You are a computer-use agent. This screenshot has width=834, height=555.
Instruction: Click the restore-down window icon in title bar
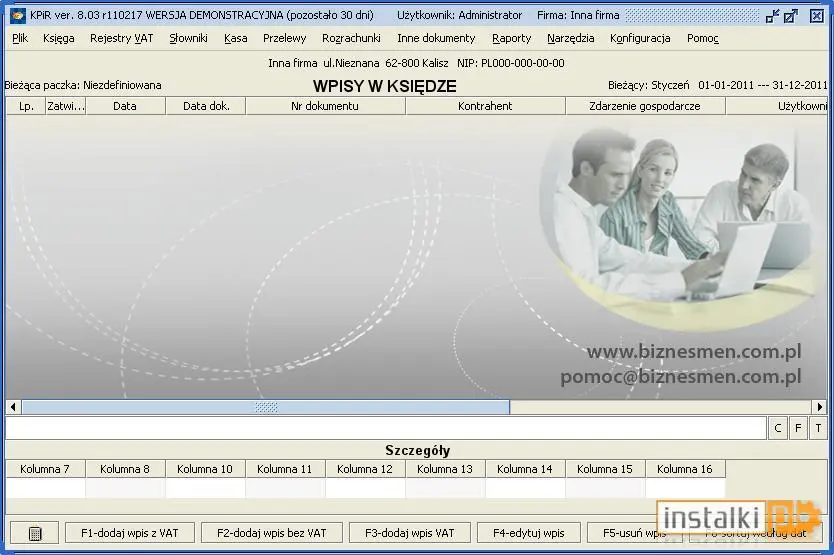(772, 16)
